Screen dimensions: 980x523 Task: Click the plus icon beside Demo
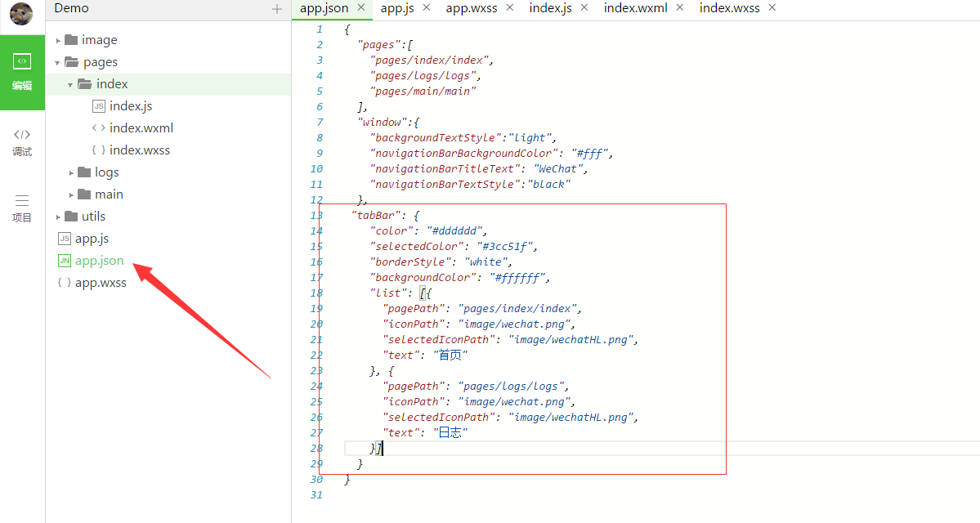pyautogui.click(x=276, y=9)
